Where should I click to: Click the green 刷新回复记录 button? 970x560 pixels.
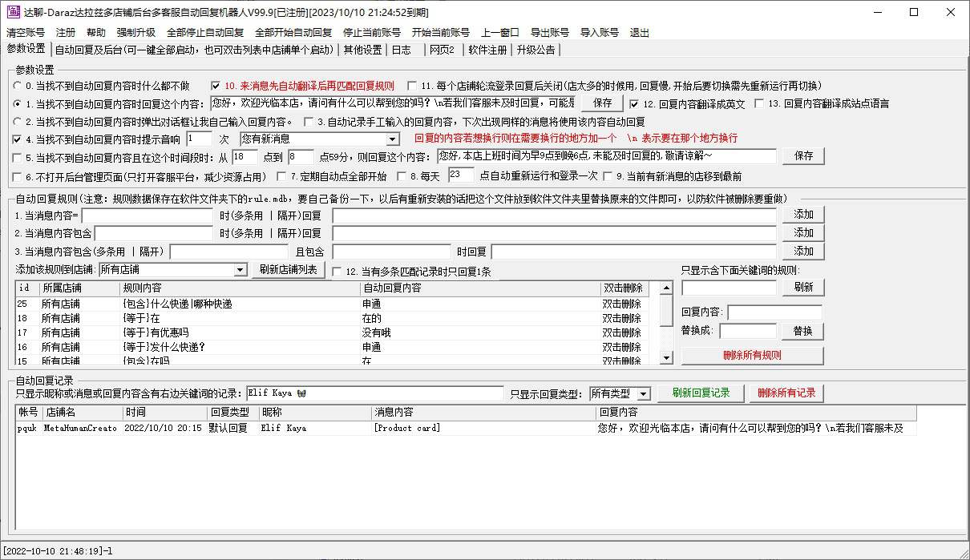click(701, 393)
